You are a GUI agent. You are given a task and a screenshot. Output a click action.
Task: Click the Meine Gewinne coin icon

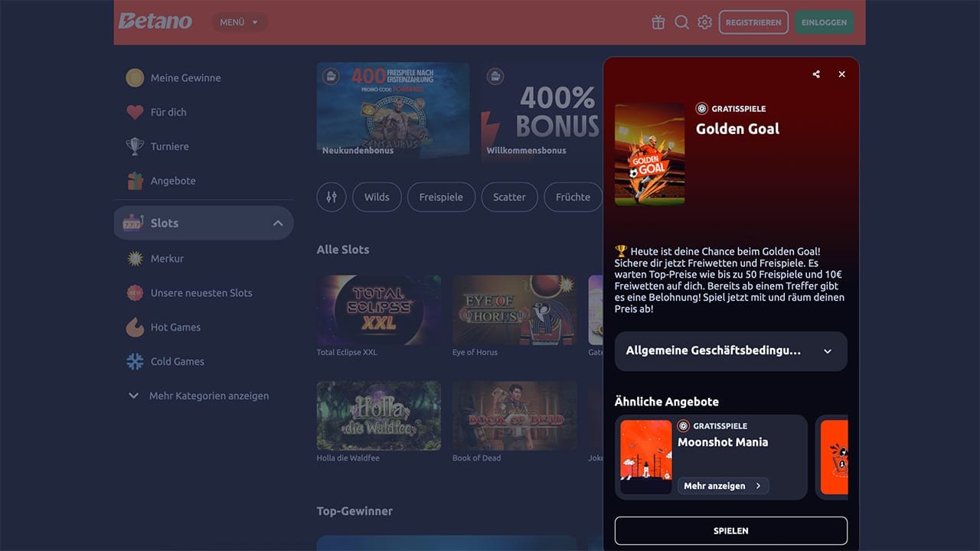coord(135,77)
